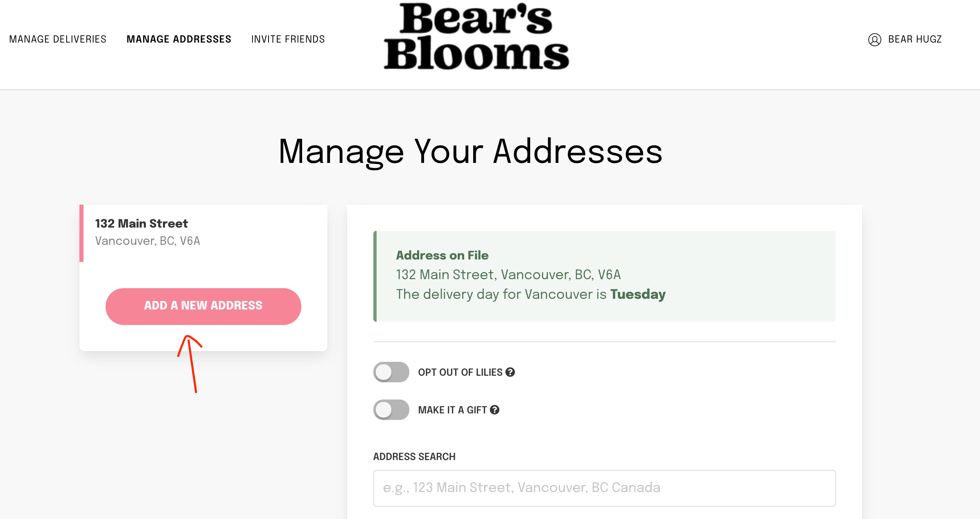This screenshot has width=980, height=519.
Task: Click the user profile icon
Action: [x=874, y=40]
